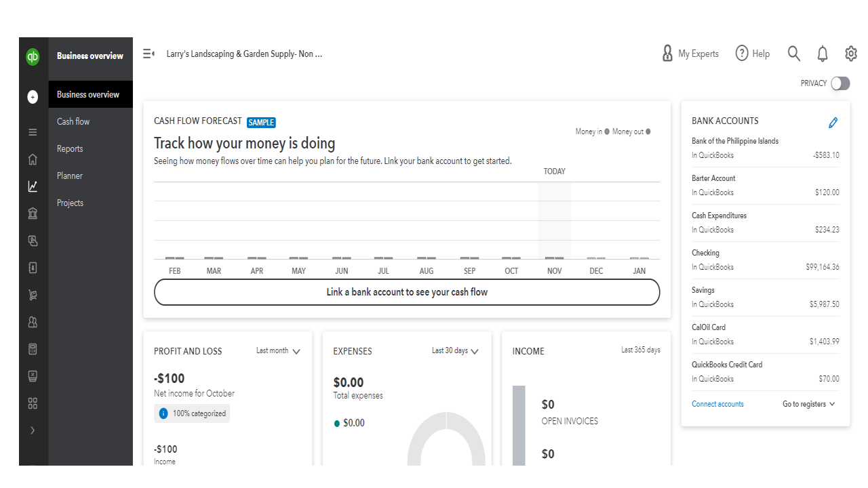Screen dimensions: 868x488
Task: Click the Connect accounts link
Action: click(717, 404)
